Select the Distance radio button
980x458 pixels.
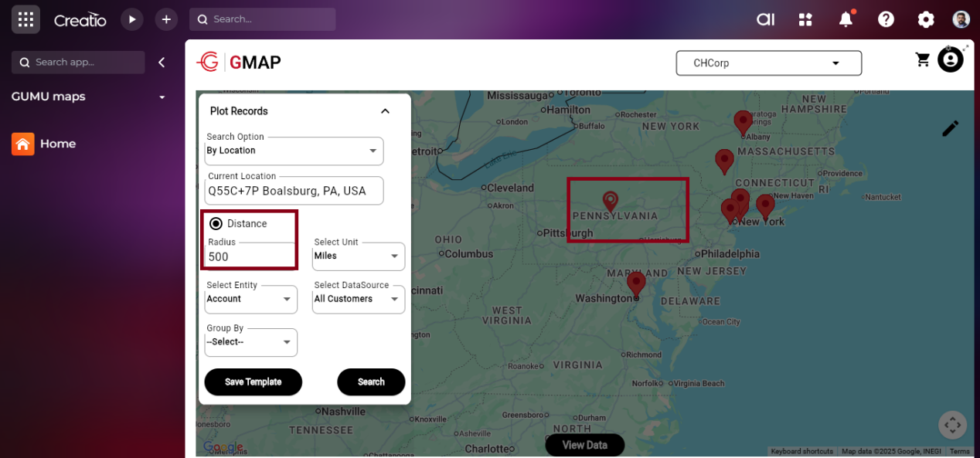click(216, 223)
